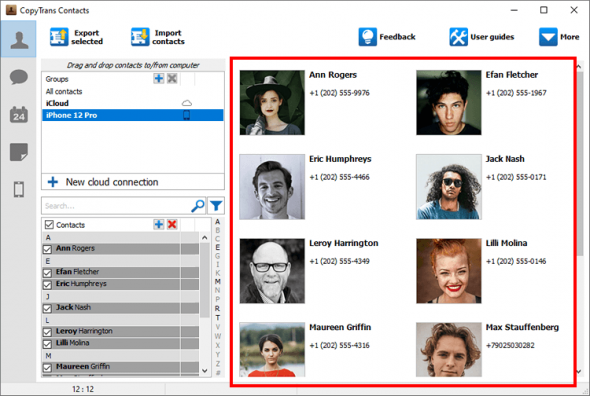
Task: Delete contact with red X icon
Action: click(x=172, y=224)
